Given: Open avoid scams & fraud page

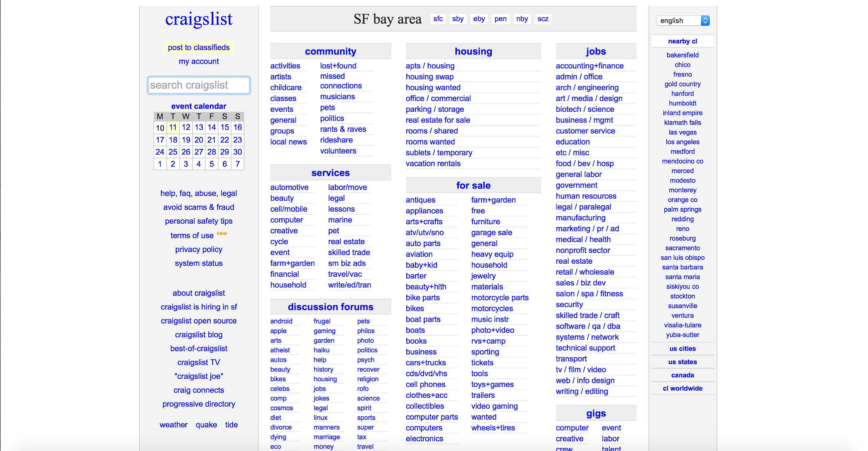Looking at the screenshot, I should [x=198, y=207].
